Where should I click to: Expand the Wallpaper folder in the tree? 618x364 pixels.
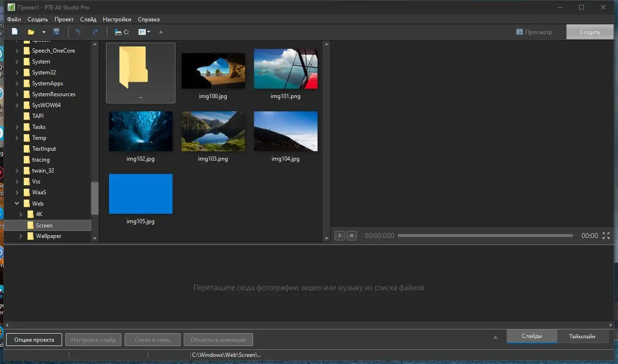pyautogui.click(x=21, y=236)
